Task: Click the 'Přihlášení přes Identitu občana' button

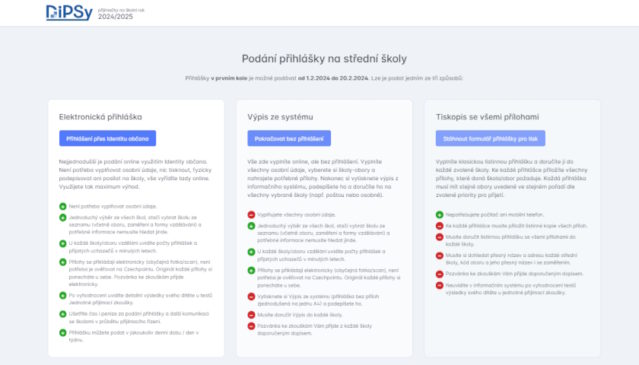Action: tap(108, 138)
